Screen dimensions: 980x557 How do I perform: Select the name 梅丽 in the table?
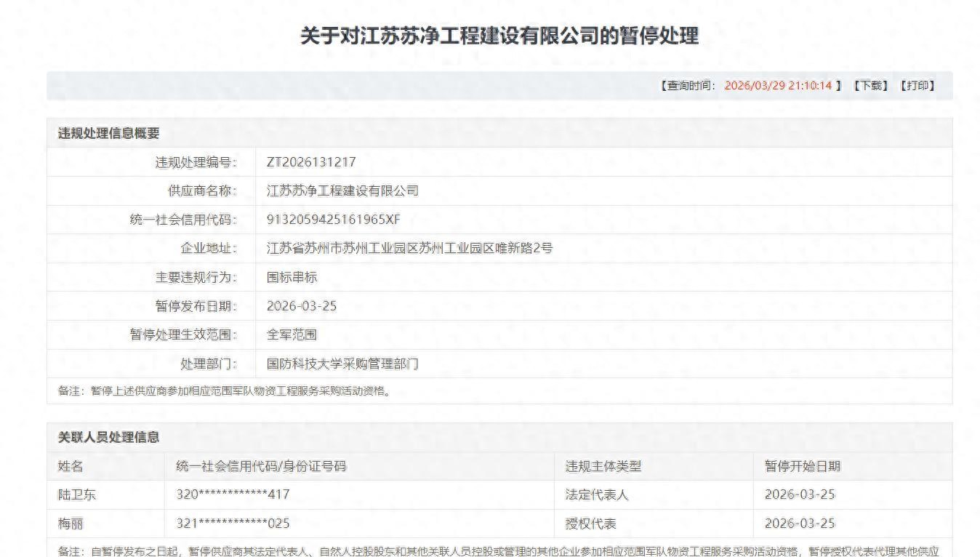tap(70, 523)
